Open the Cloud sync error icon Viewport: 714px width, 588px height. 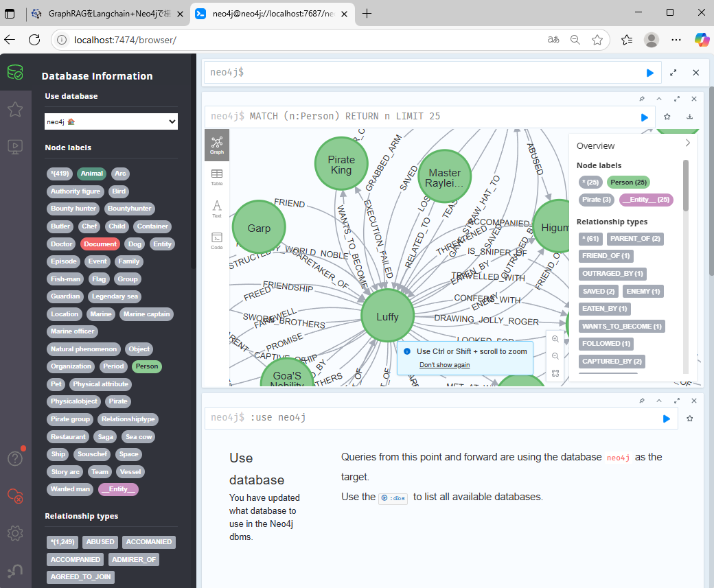point(15,495)
